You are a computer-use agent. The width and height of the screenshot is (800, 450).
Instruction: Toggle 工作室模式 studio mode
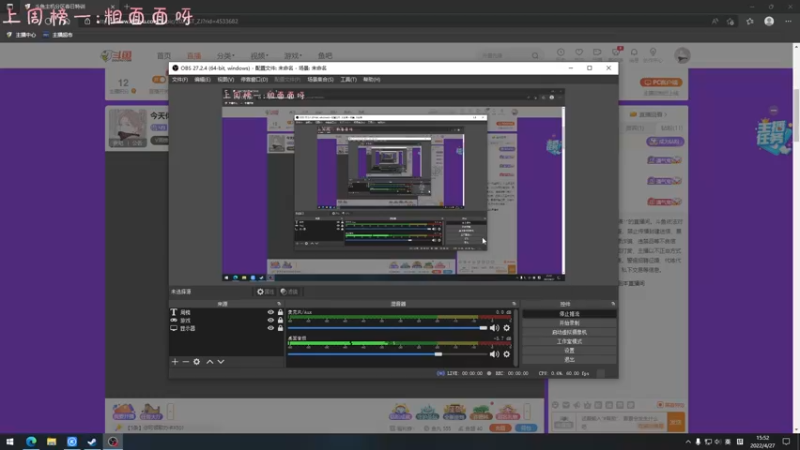[569, 341]
